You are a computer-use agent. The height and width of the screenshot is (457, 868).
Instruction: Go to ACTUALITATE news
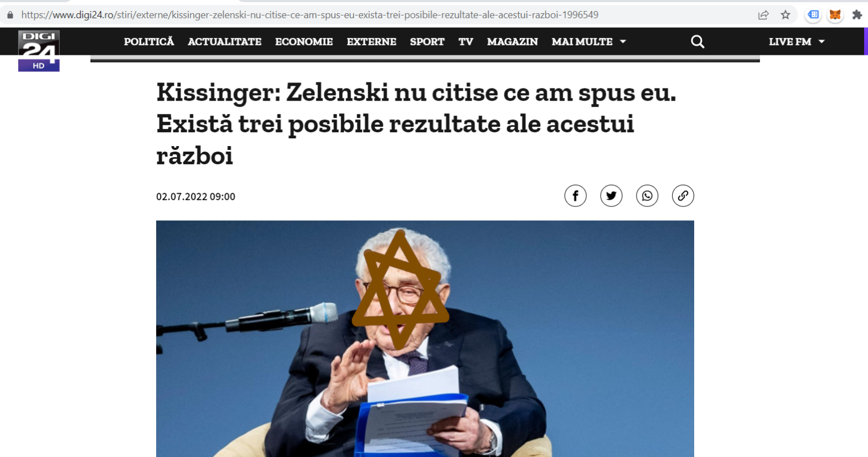(x=224, y=41)
